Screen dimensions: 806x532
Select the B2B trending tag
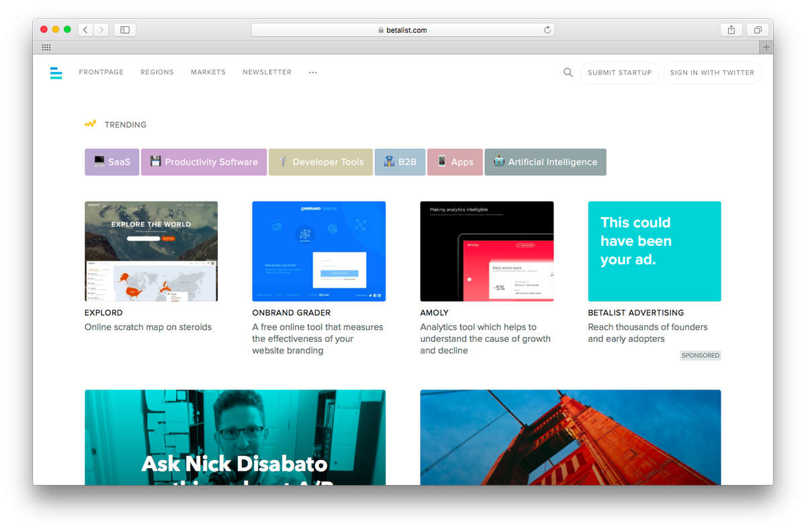pyautogui.click(x=400, y=162)
